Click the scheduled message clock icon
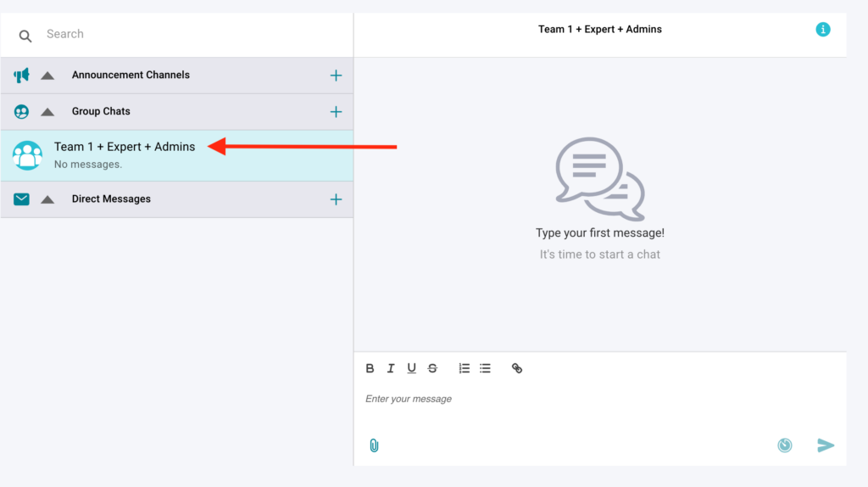868x487 pixels. pyautogui.click(x=785, y=445)
